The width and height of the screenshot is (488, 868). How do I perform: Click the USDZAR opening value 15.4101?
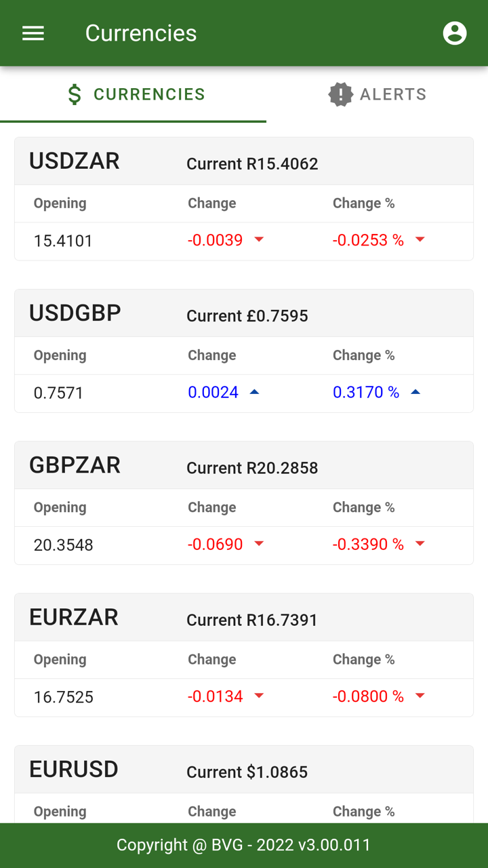[63, 241]
